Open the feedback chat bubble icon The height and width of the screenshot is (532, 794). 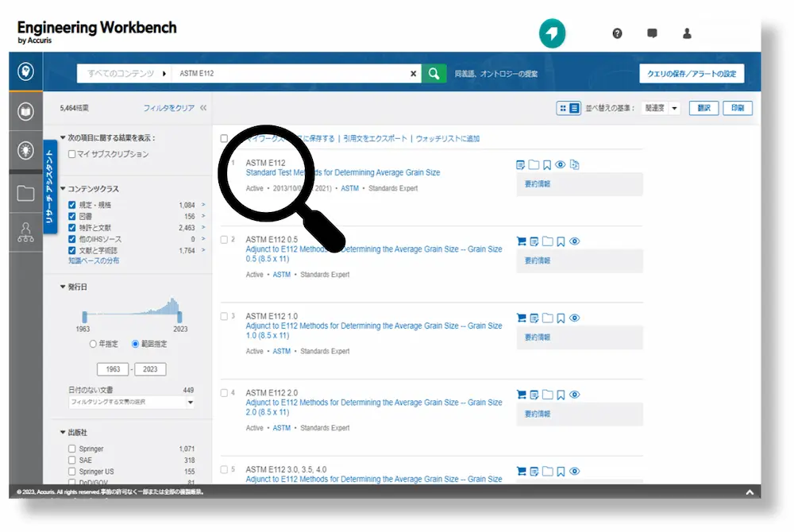(x=652, y=33)
